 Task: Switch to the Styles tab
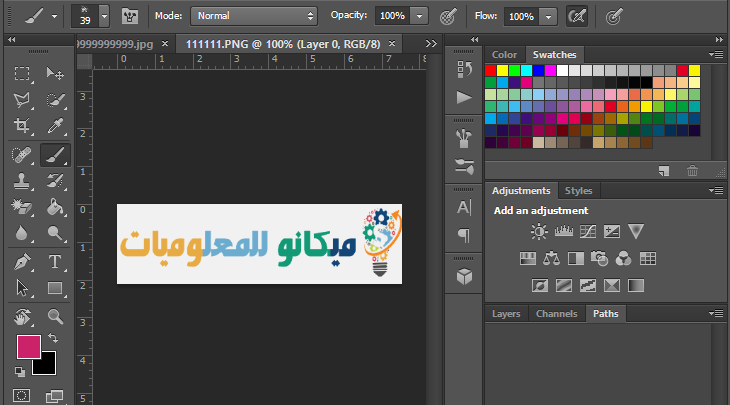[x=578, y=191]
